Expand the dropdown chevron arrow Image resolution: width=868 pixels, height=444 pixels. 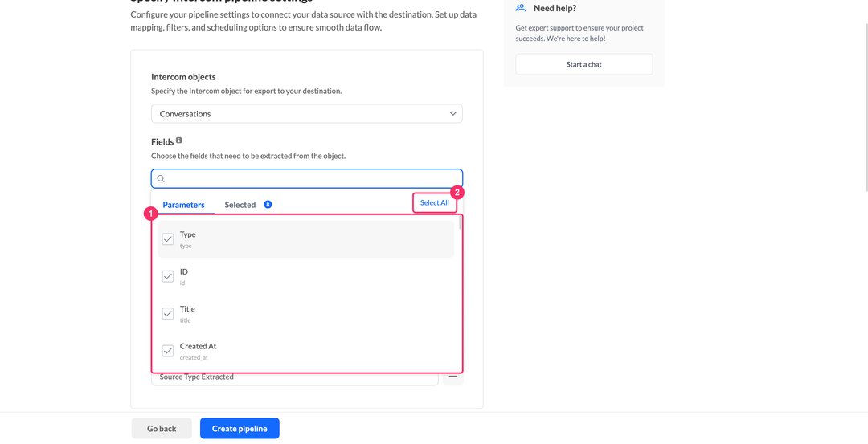452,114
